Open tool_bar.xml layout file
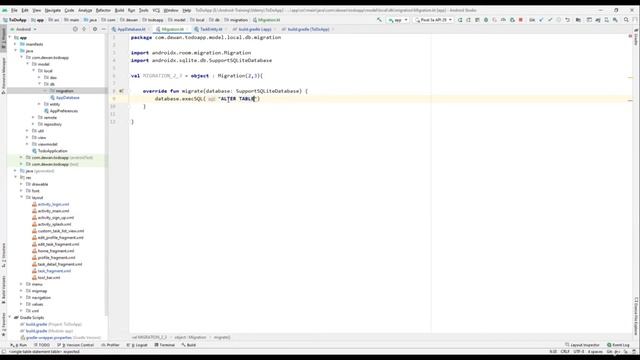 [49, 278]
